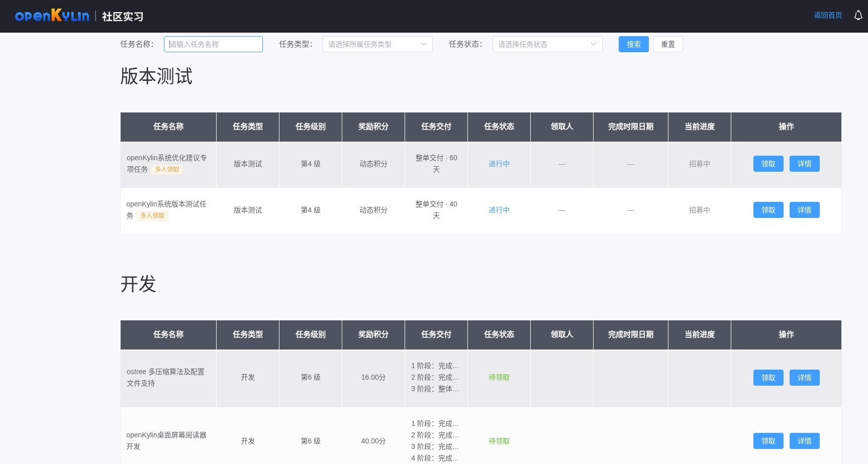This screenshot has height=464, width=868.
Task: Focus the 任务名称 input field
Action: click(213, 44)
